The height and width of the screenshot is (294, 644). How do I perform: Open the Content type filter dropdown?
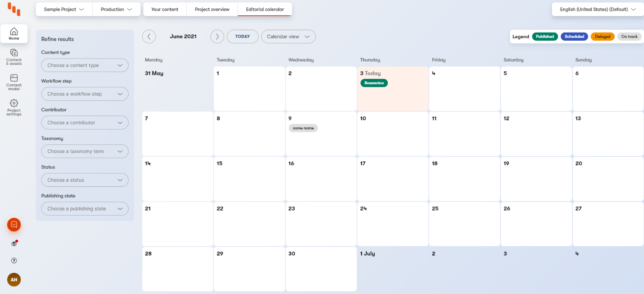tap(85, 65)
